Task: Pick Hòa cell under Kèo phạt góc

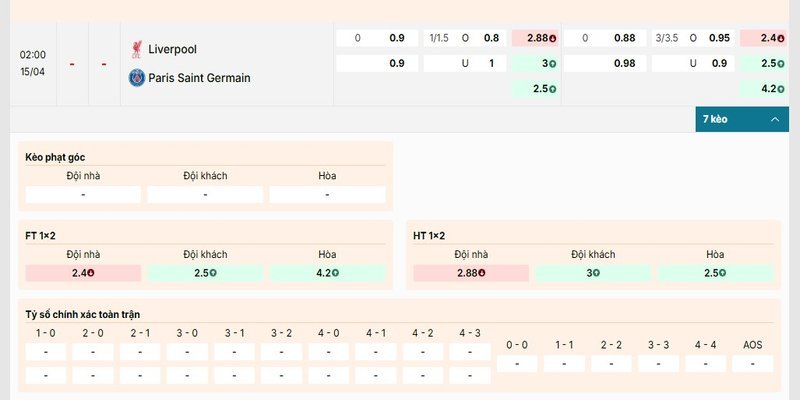Action: click(x=327, y=195)
